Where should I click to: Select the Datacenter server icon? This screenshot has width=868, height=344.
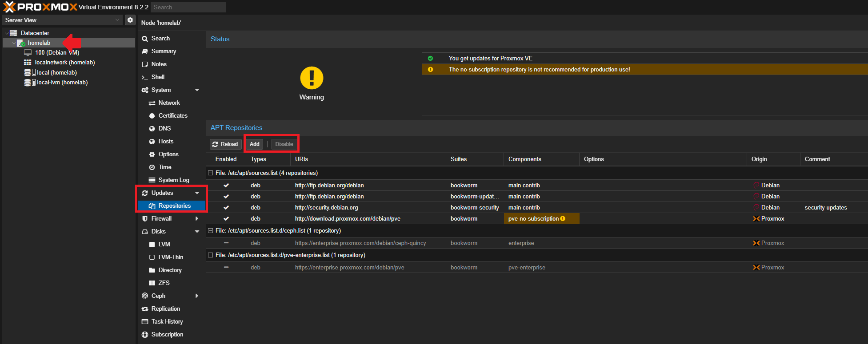13,33
